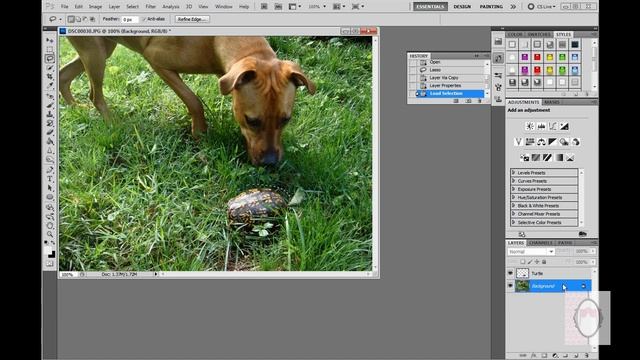Expand Selective Color Presets
The height and width of the screenshot is (360, 640).
point(513,222)
